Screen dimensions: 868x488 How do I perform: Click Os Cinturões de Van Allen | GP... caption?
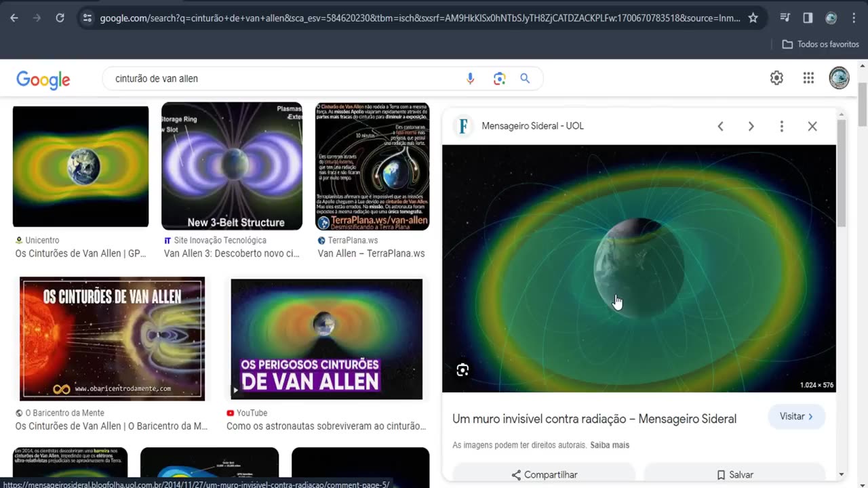[x=81, y=253]
